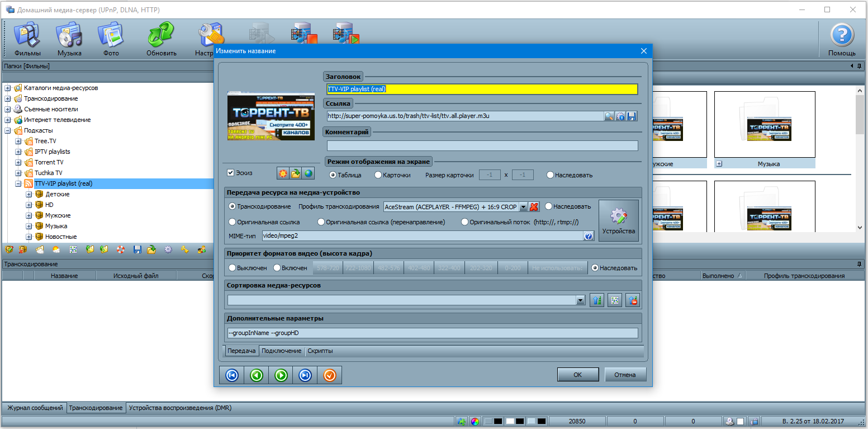Switch to the Подключение tab
Screen dimensions: 868x429
(282, 351)
